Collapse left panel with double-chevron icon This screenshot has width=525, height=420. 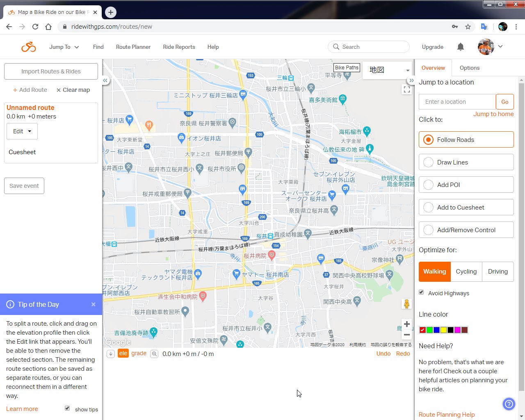coord(105,81)
